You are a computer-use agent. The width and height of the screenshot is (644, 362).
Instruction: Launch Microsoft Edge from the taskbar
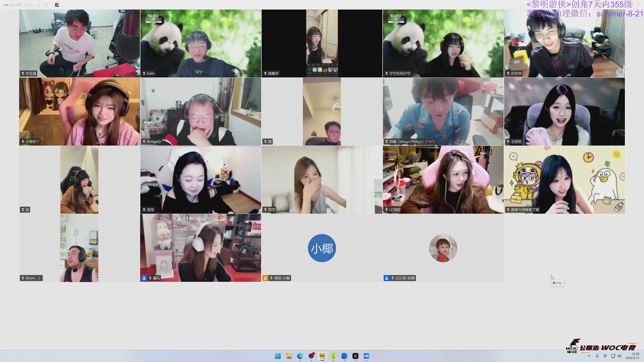point(300,356)
